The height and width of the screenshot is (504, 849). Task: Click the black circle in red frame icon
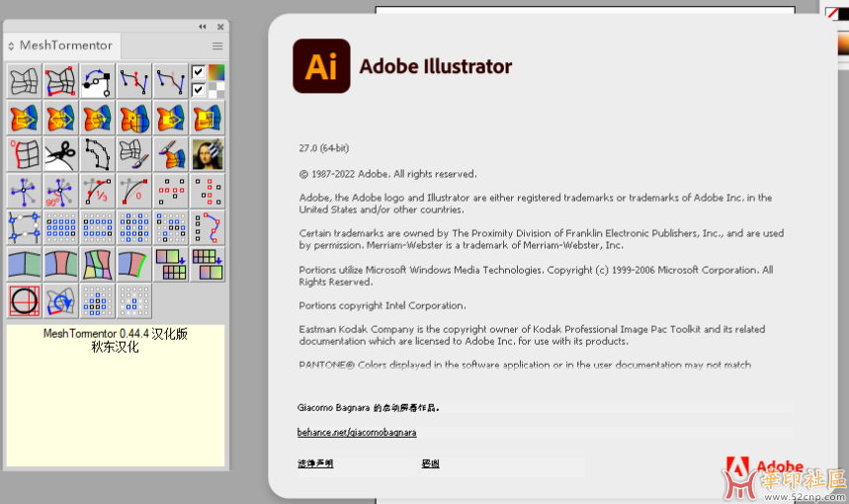(25, 301)
